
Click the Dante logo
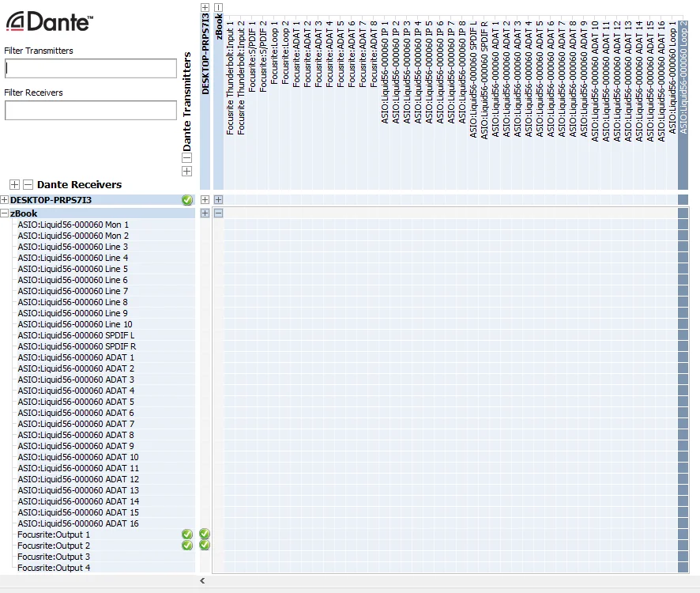50,21
